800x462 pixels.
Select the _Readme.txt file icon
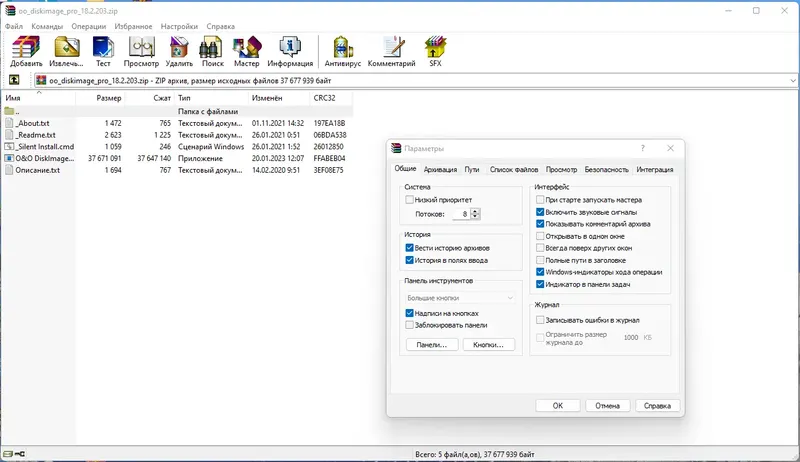point(9,135)
